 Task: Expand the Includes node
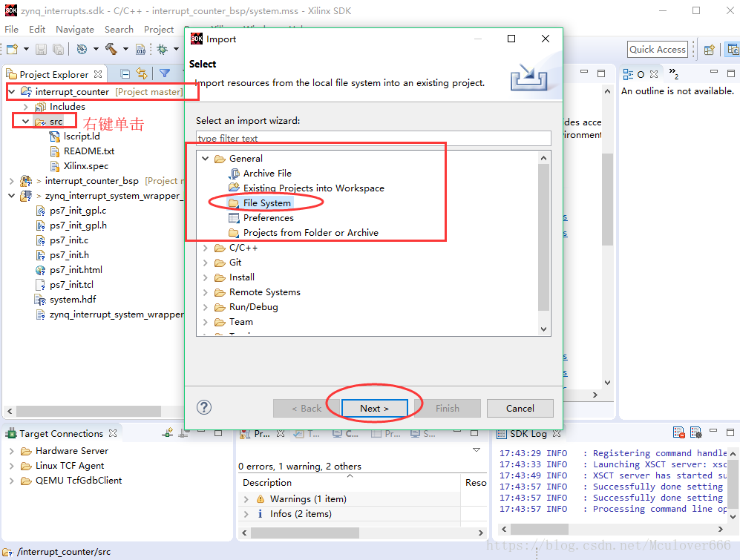pos(26,107)
